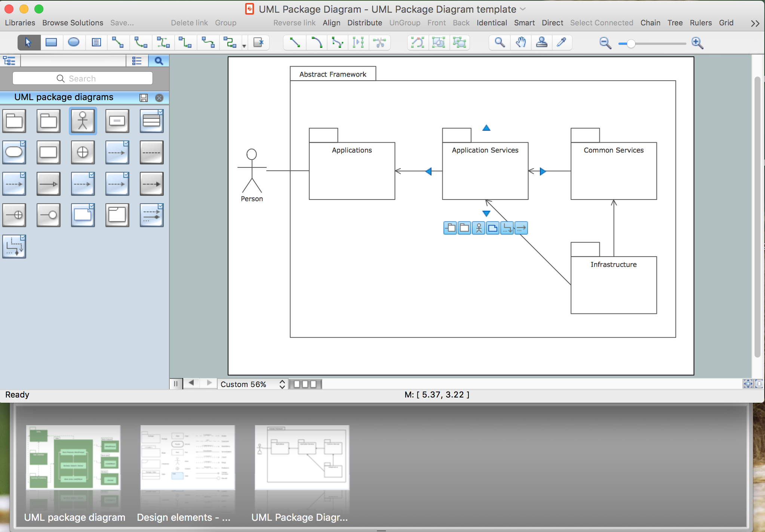
Task: Click the Search field in libraries panel
Action: coord(83,78)
